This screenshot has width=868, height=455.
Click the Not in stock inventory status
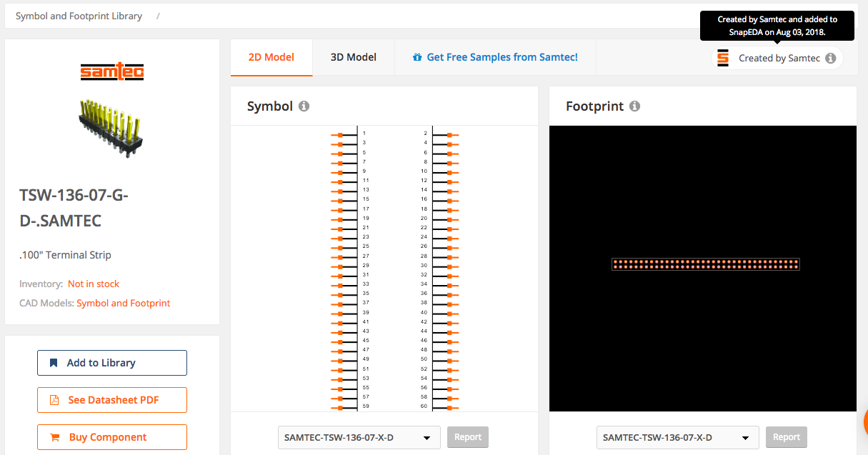click(94, 284)
